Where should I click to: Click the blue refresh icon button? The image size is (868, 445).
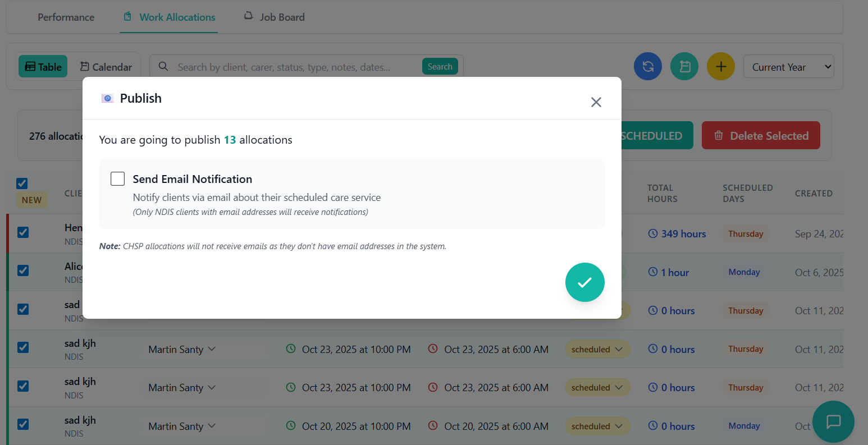pyautogui.click(x=648, y=67)
